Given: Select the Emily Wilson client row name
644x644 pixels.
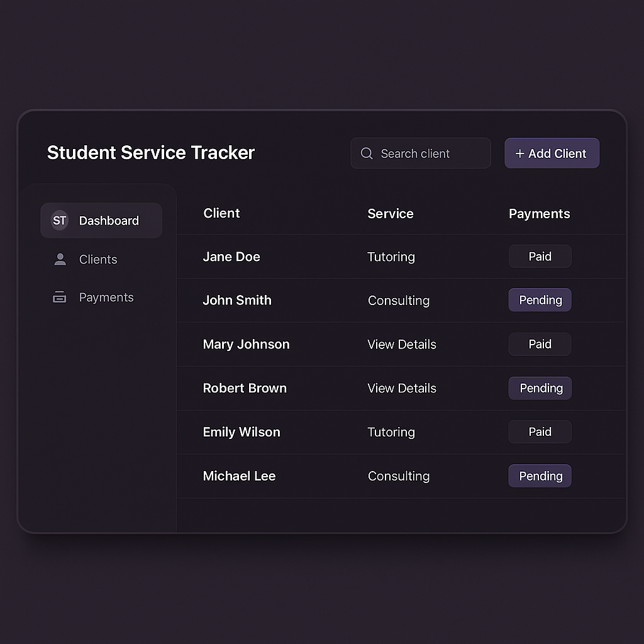Looking at the screenshot, I should point(241,432).
